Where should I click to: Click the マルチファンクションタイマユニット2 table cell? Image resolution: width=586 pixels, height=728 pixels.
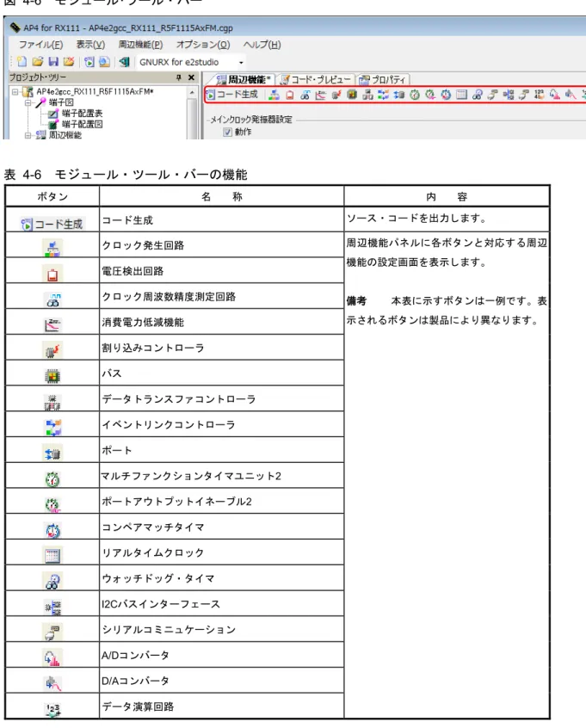(x=221, y=476)
